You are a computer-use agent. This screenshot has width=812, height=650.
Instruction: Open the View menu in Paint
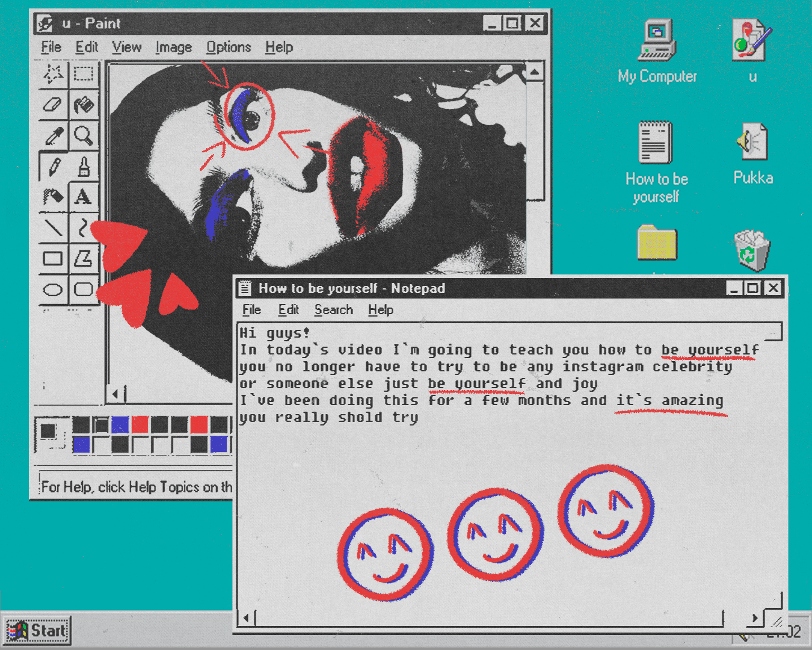[126, 47]
